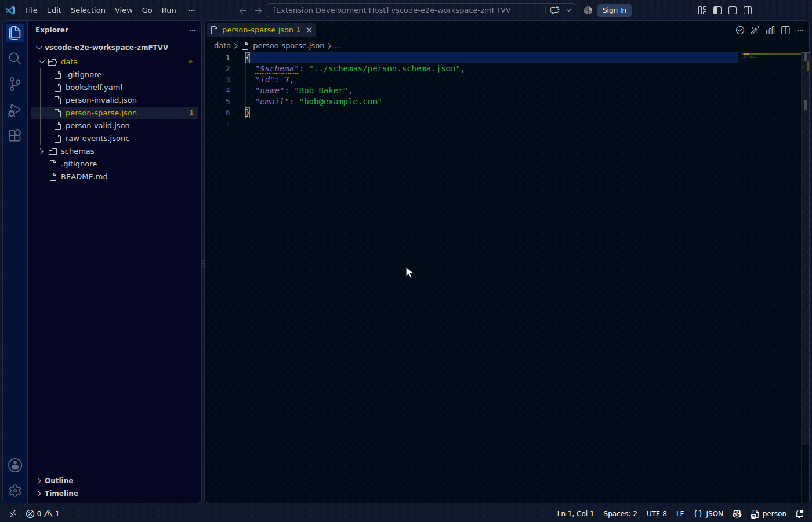Toggle the secondary side bar visibility
This screenshot has height=522, width=812.
[748, 10]
